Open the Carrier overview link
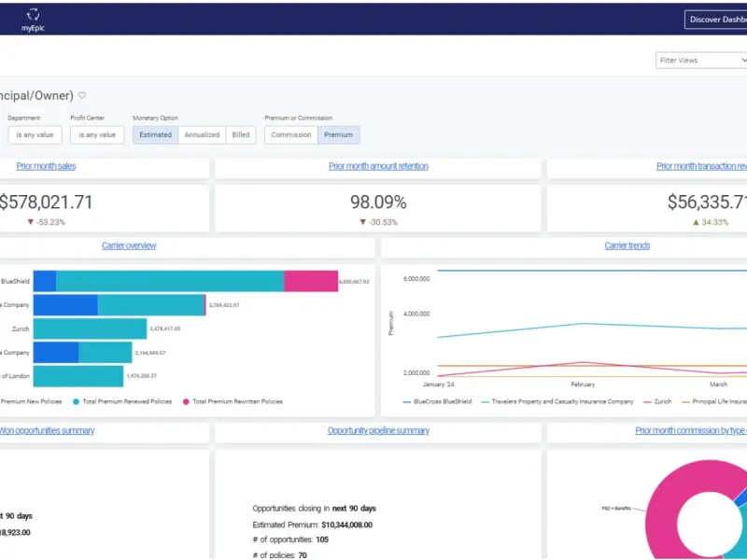The image size is (747, 560). (129, 245)
